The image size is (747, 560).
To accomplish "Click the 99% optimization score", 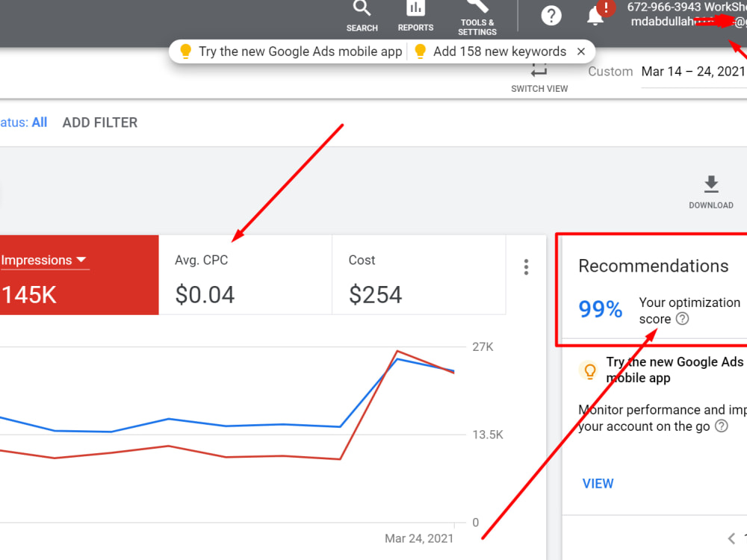I will [x=601, y=309].
